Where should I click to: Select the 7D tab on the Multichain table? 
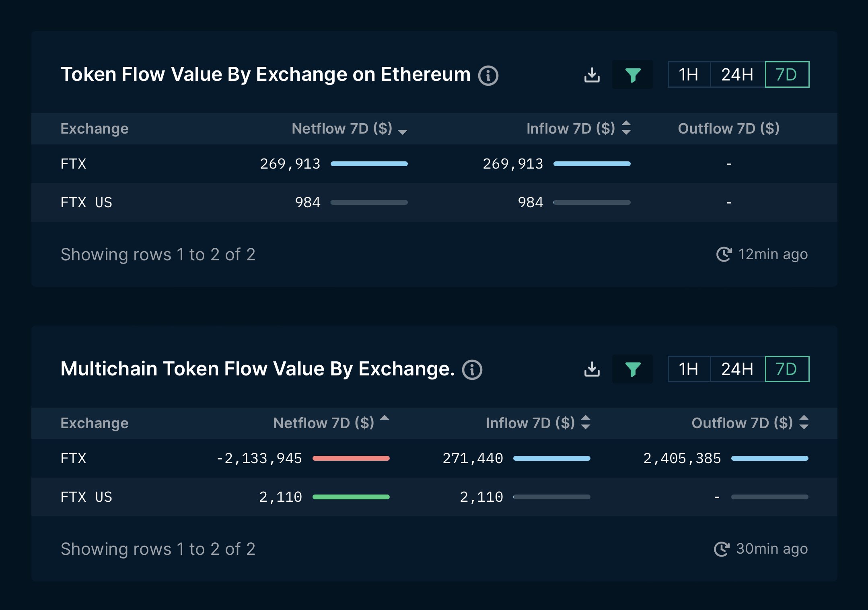pos(786,369)
